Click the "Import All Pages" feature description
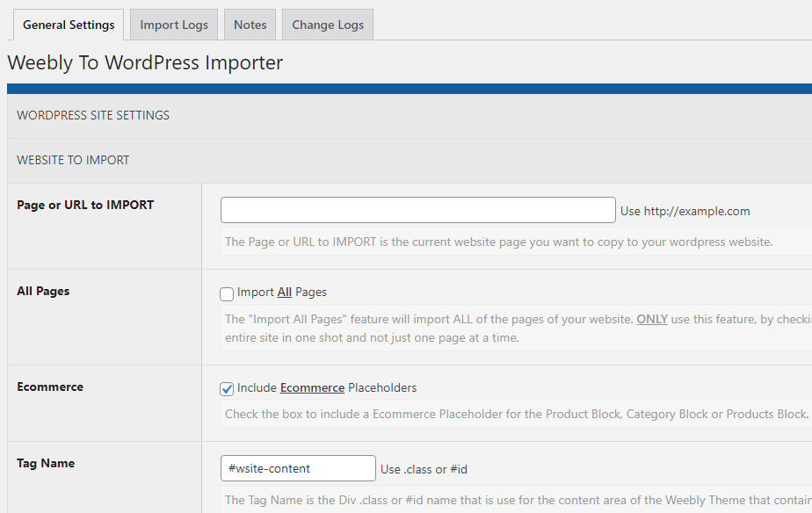 pyautogui.click(x=518, y=329)
